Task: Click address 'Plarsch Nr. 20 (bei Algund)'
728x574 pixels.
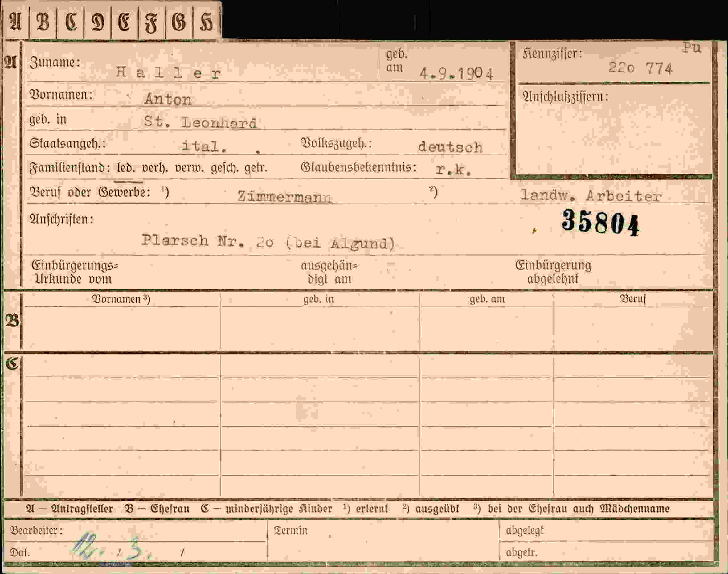Action: click(x=268, y=242)
